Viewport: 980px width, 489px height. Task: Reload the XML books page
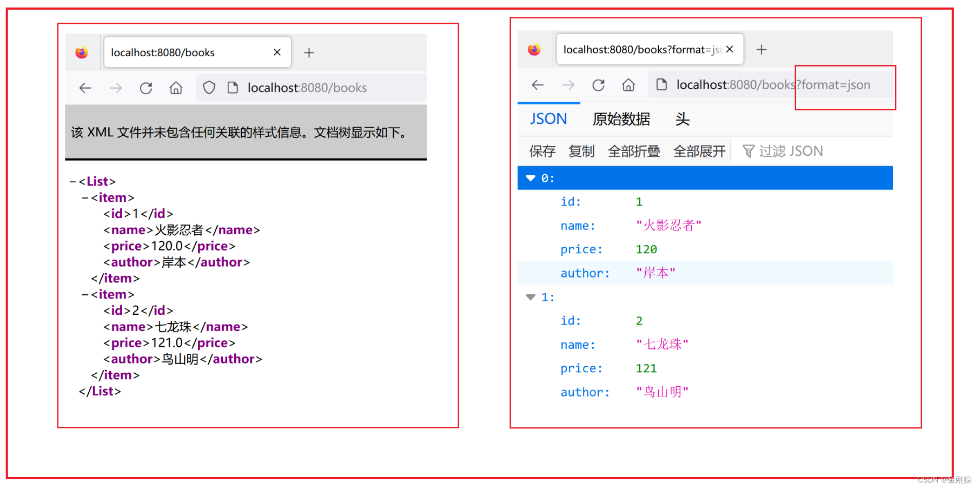tap(146, 88)
